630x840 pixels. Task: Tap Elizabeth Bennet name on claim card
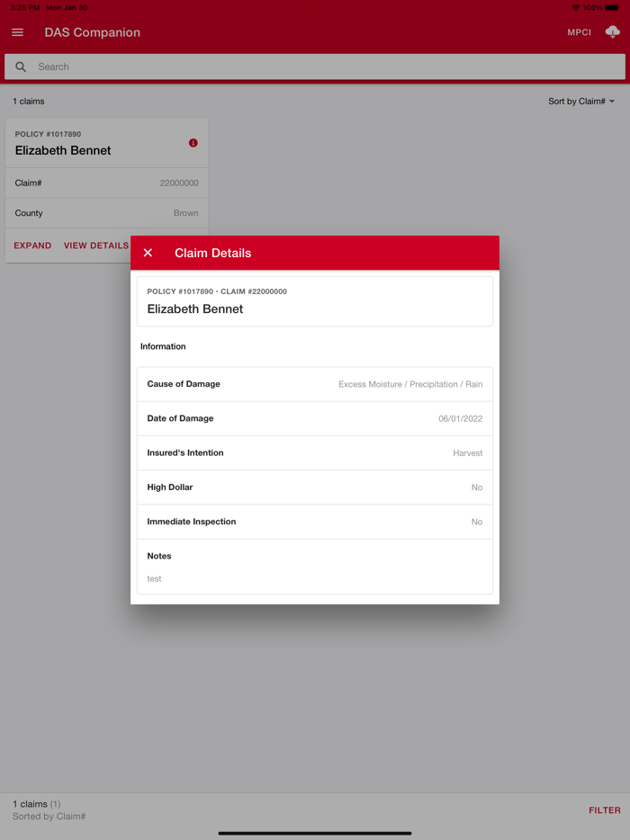pos(63,150)
